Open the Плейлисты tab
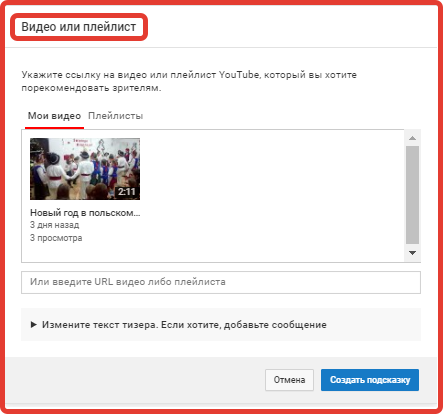Screen dimensions: 443x414 click(115, 116)
